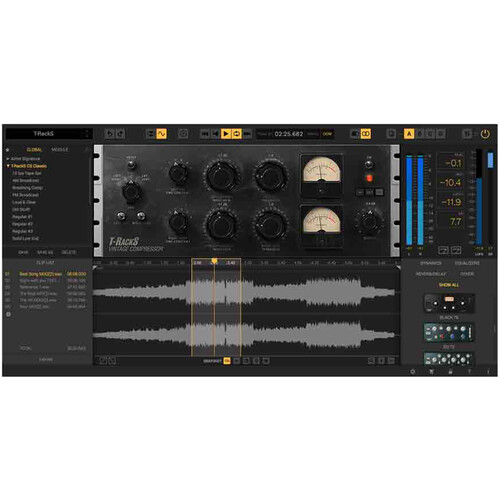Click the lock icon in bottom bar
500x500 pixels.
tap(450, 371)
